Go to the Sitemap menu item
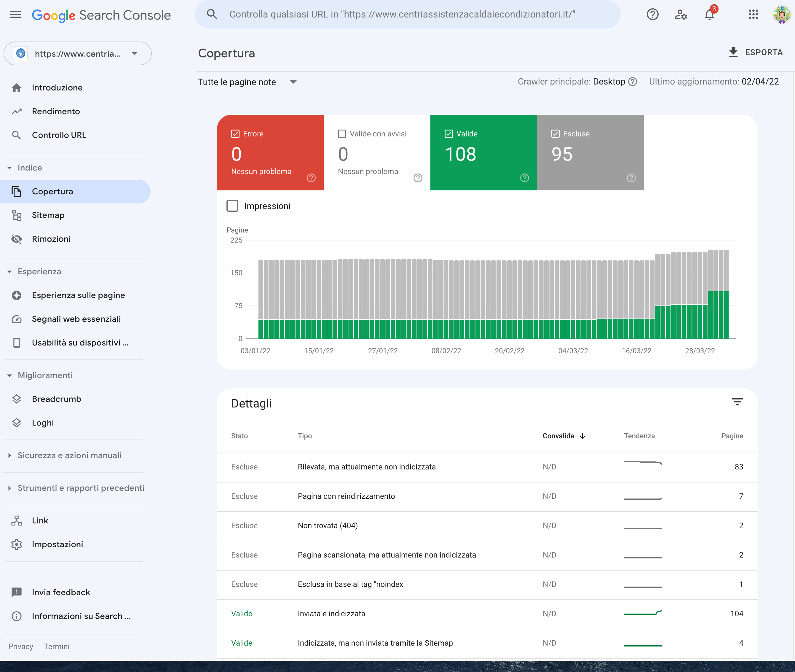The height and width of the screenshot is (672, 795). coord(75,215)
